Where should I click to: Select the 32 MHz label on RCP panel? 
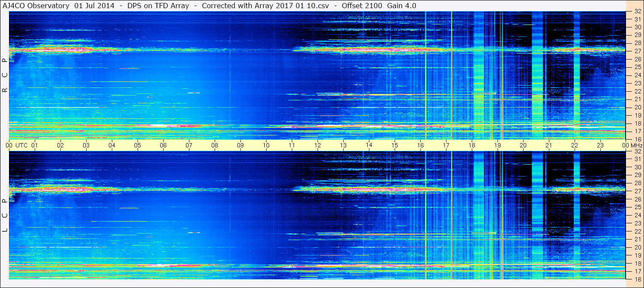637,12
